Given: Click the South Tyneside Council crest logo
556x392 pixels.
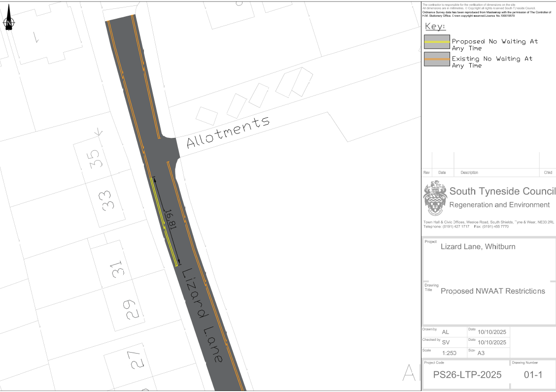Looking at the screenshot, I should (434, 198).
